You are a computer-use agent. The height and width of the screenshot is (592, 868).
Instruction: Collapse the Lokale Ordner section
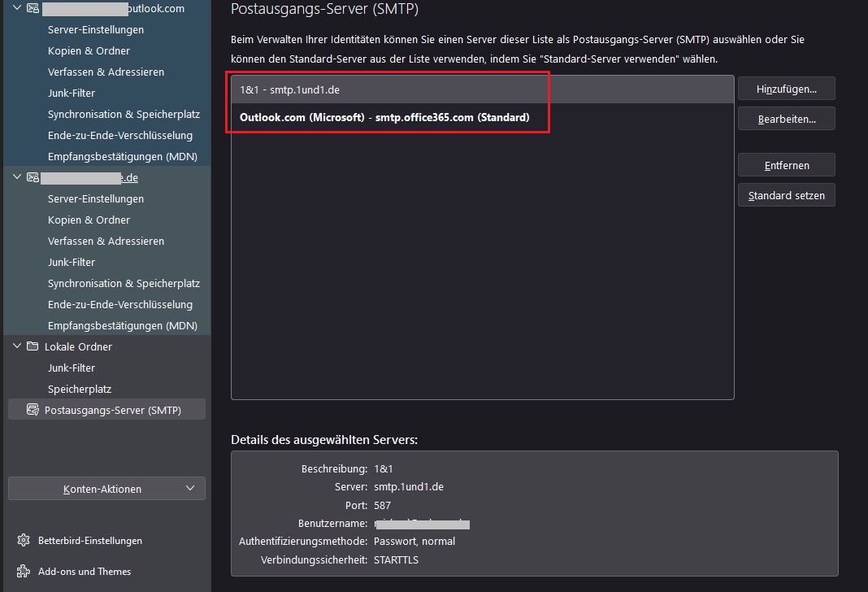click(16, 346)
